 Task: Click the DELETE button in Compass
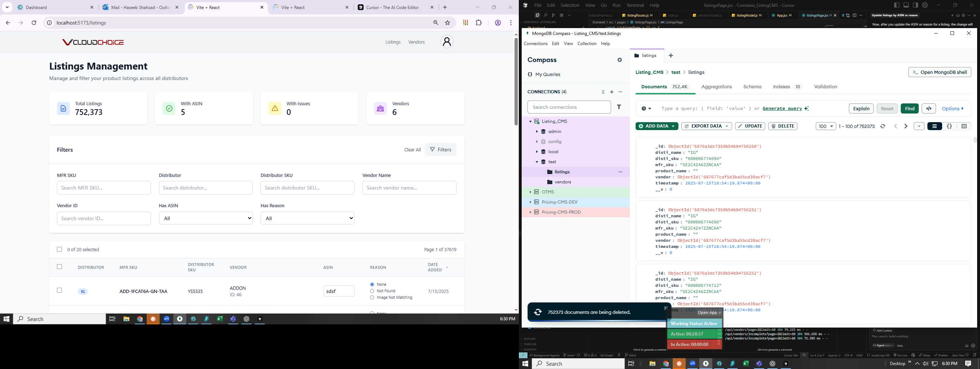point(783,126)
